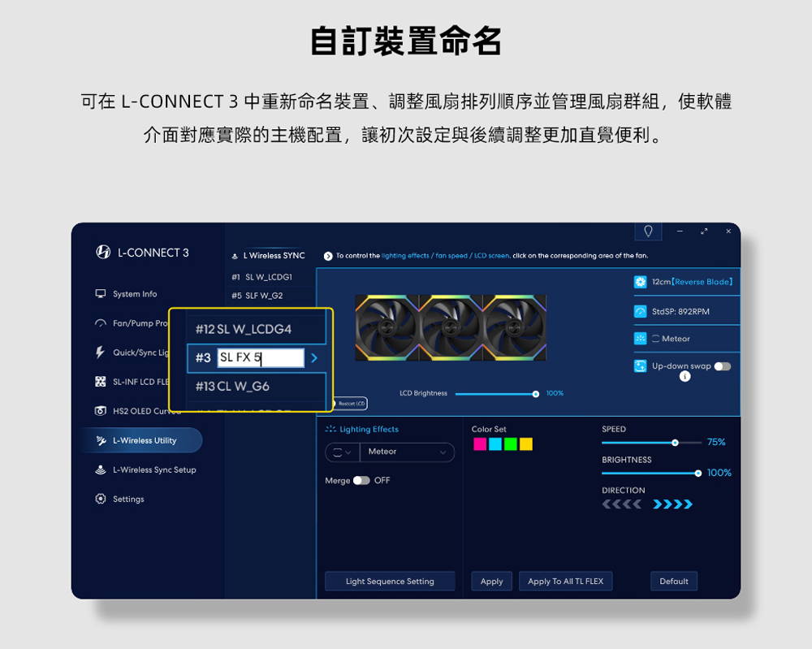Click the L Wireless SYNC header icon
The width and height of the screenshot is (812, 649).
235,256
